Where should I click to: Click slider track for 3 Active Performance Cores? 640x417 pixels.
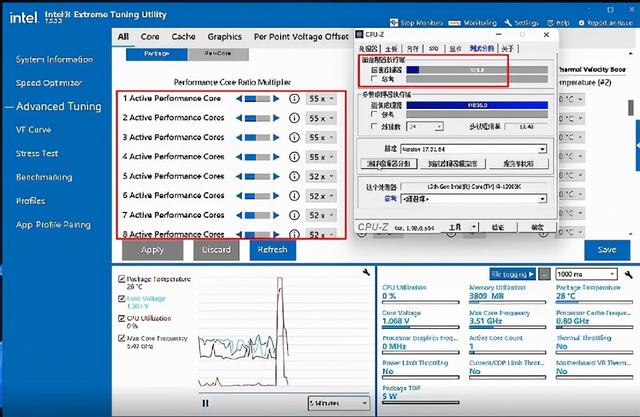pyautogui.click(x=258, y=138)
